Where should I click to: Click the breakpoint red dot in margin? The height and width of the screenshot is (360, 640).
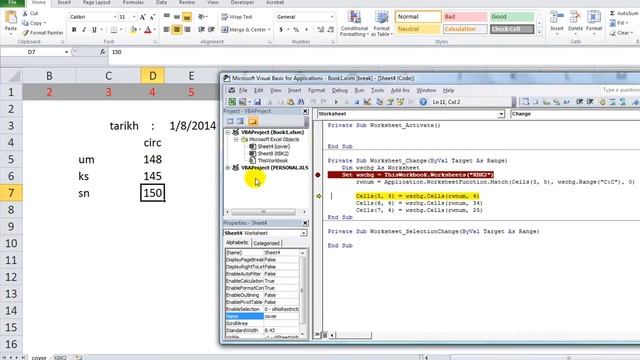318,175
